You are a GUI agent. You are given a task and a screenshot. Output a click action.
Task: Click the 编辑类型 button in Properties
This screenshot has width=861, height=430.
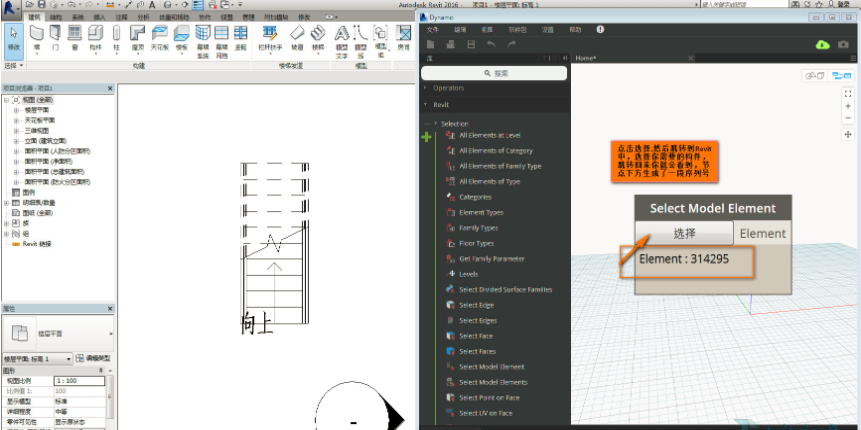[x=93, y=358]
